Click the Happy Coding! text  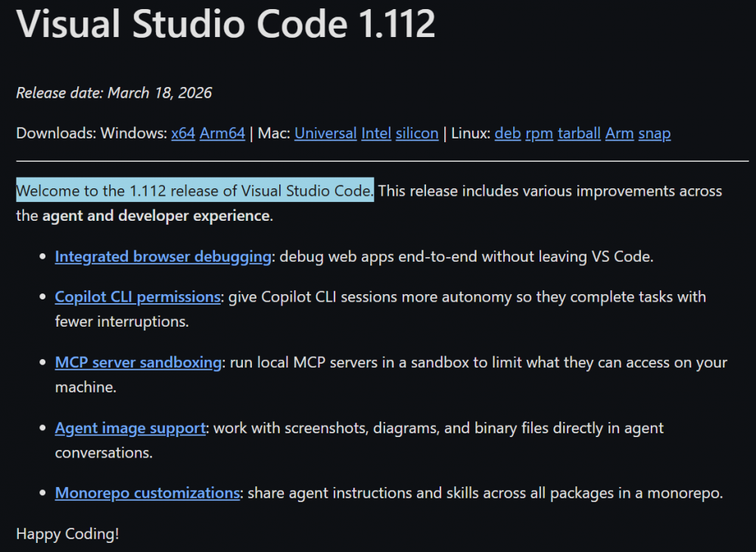click(67, 534)
